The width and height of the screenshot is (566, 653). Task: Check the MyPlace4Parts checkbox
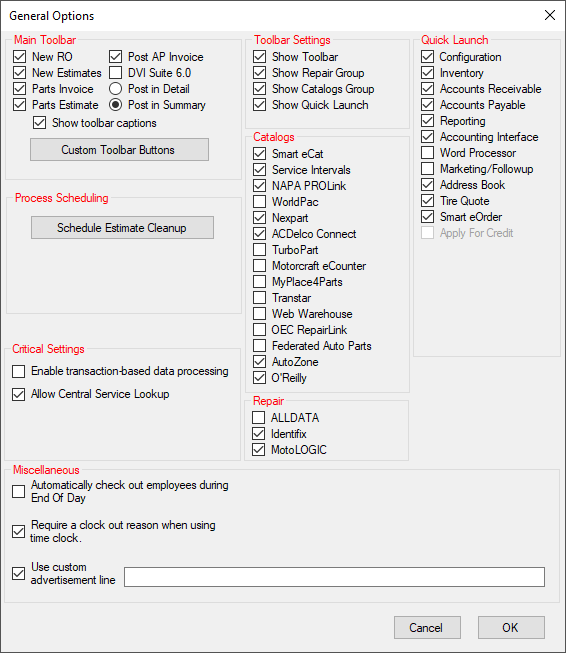point(259,282)
